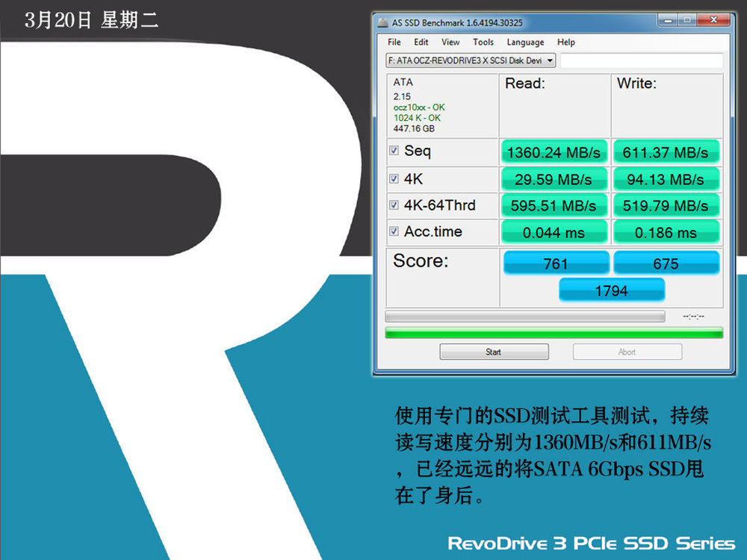Click the AS SSD Benchmark title bar icon
Screen dimensions: 747x560
click(x=382, y=22)
